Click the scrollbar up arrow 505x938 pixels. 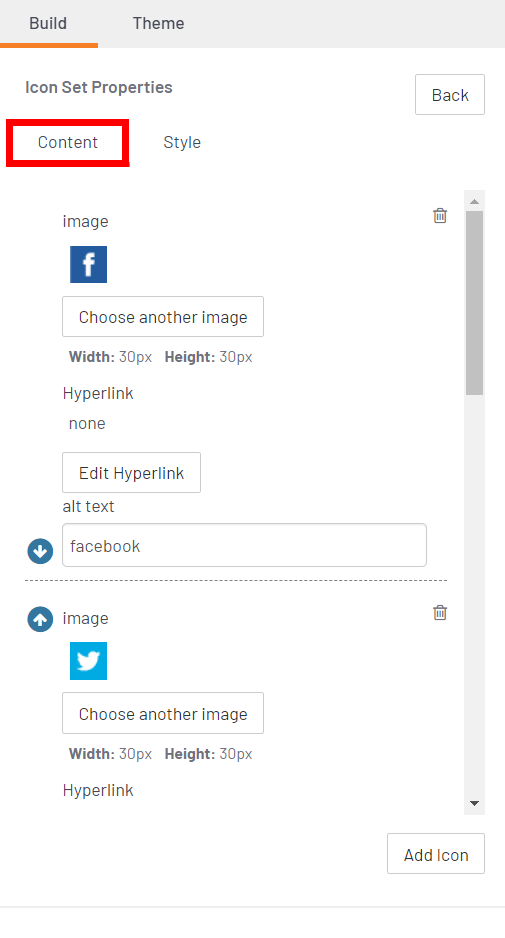(x=474, y=201)
